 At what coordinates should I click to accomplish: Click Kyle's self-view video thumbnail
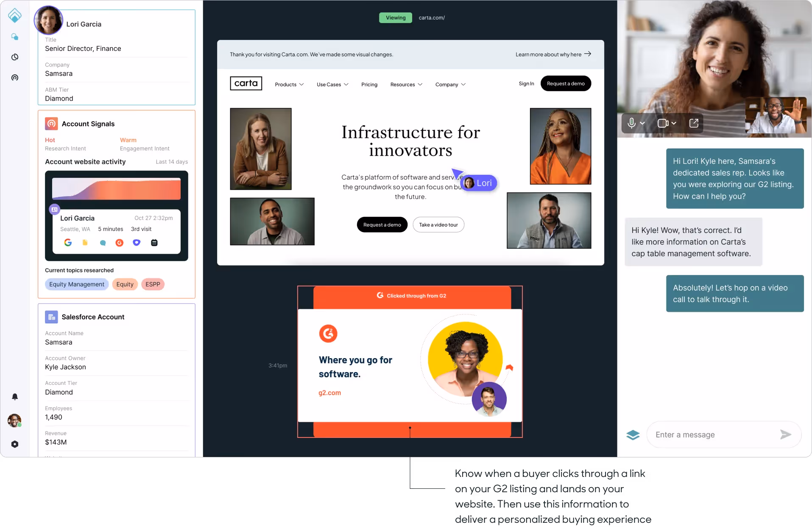(776, 115)
